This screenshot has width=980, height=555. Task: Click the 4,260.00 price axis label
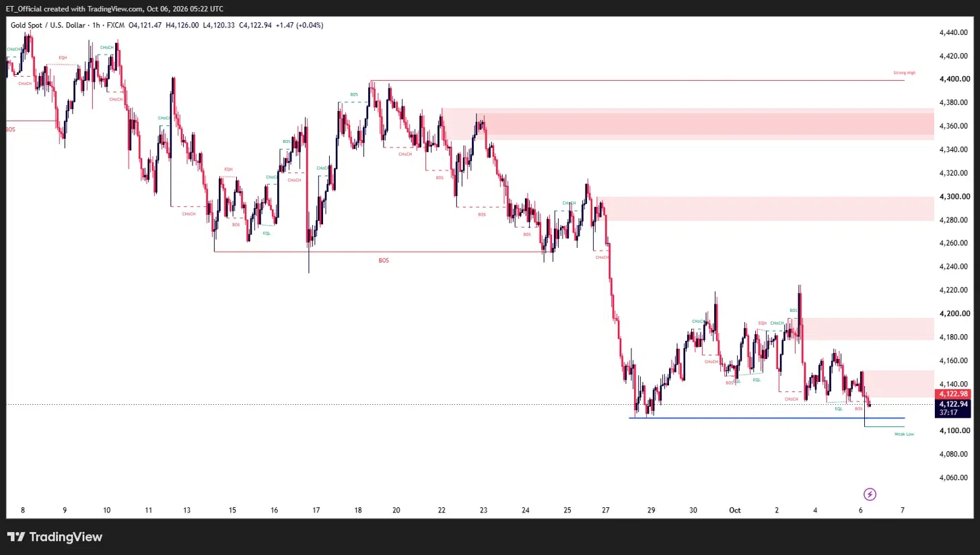coord(953,243)
